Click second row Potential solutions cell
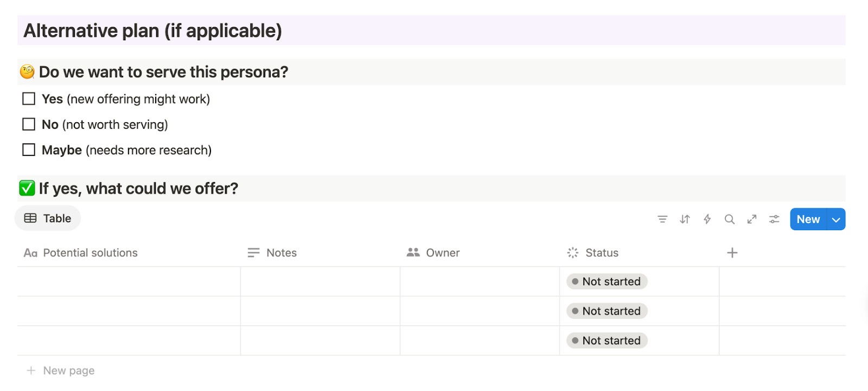This screenshot has height=391, width=868. (x=129, y=311)
